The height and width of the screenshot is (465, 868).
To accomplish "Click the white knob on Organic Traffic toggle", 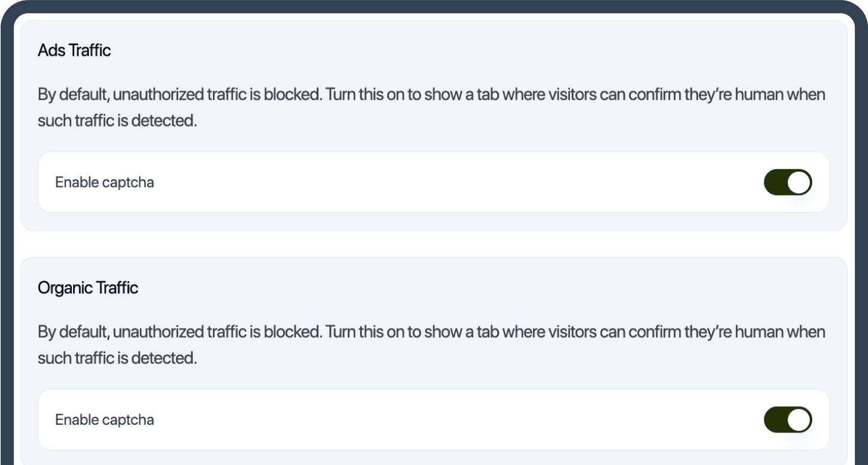I will click(798, 420).
